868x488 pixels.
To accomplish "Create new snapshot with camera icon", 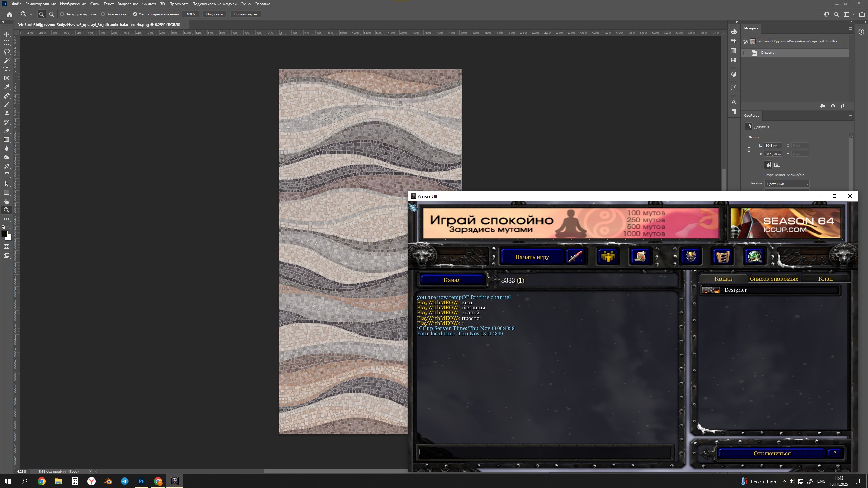I will (x=833, y=106).
